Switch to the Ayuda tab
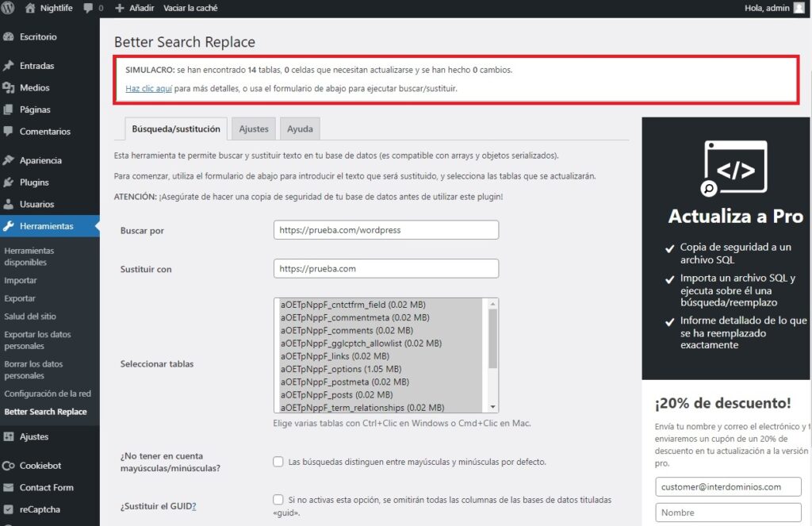This screenshot has height=526, width=812. (300, 129)
